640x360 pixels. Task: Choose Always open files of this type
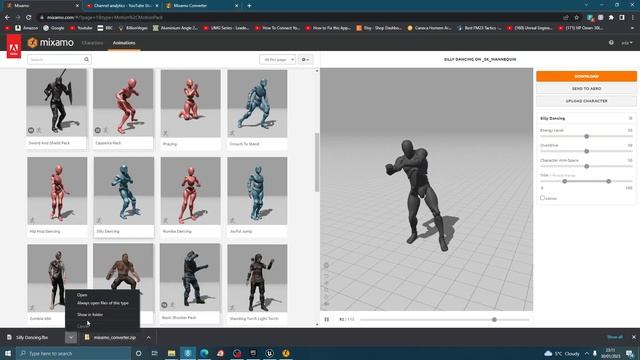[103, 303]
